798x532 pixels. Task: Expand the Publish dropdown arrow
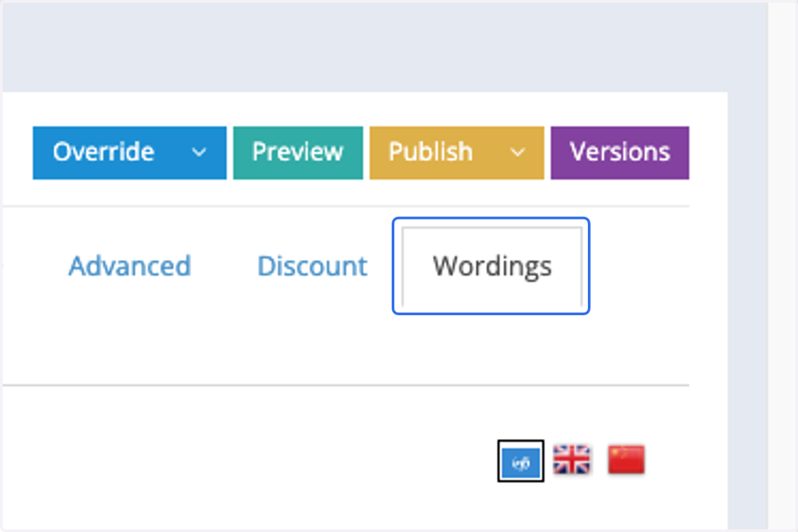517,152
